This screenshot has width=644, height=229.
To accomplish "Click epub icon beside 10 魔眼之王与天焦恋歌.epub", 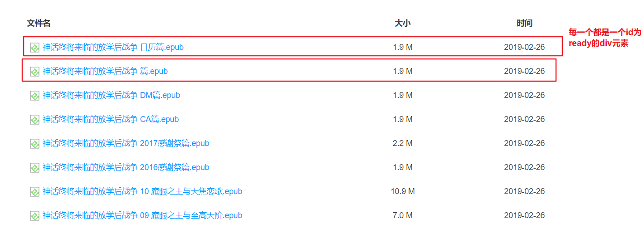I will 34,192.
